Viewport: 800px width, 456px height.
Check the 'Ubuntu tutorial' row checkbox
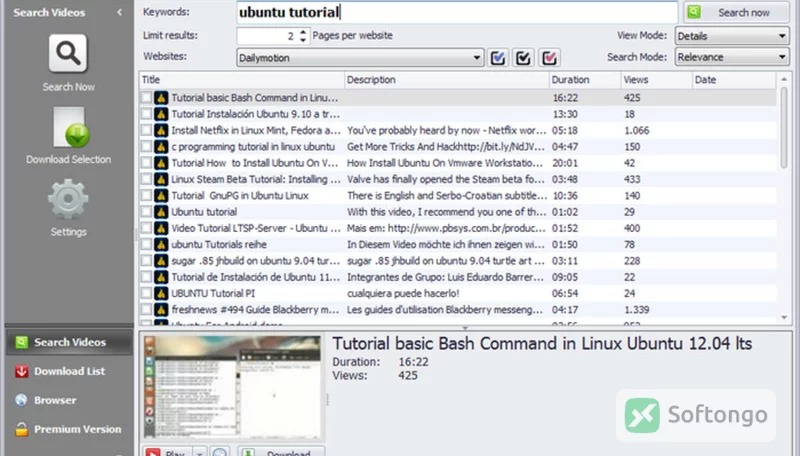pos(146,212)
